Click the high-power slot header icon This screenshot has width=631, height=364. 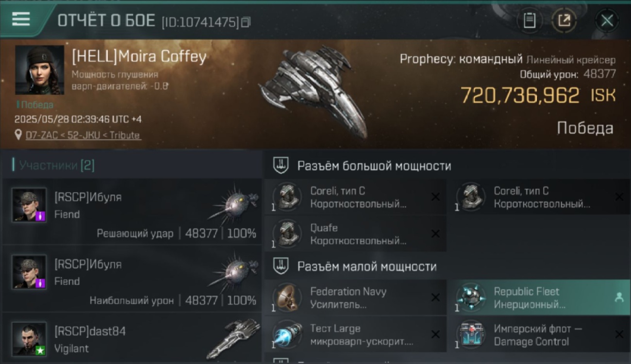tap(281, 165)
